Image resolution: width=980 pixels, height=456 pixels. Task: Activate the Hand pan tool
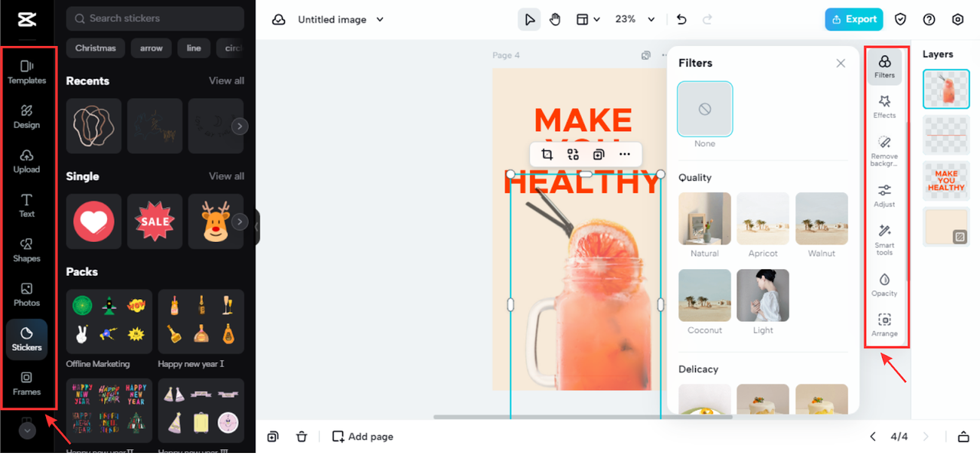click(x=555, y=19)
